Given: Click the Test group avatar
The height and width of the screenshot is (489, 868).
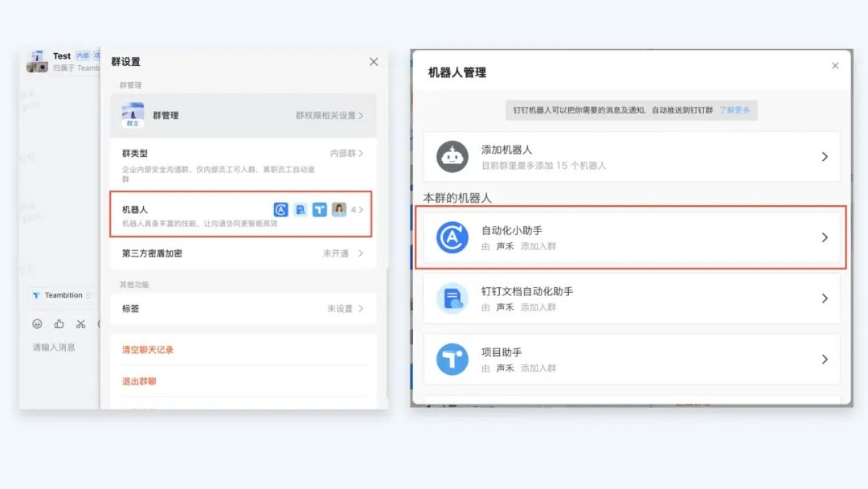Looking at the screenshot, I should tap(37, 61).
